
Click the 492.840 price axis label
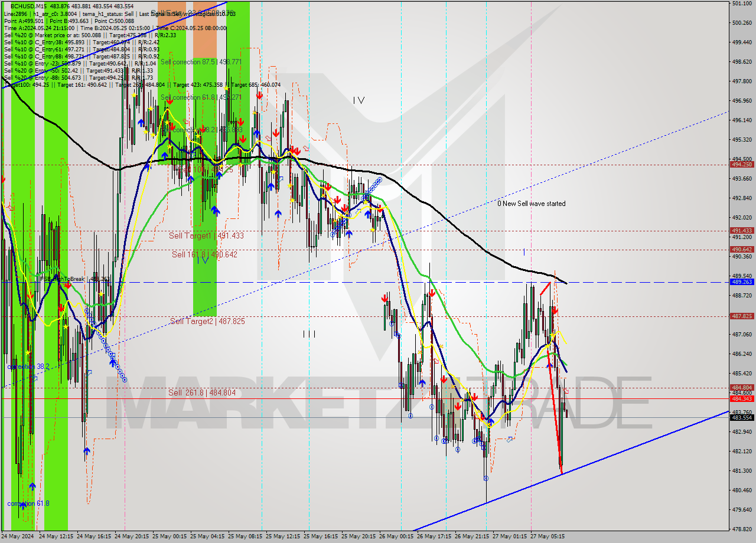pyautogui.click(x=741, y=198)
